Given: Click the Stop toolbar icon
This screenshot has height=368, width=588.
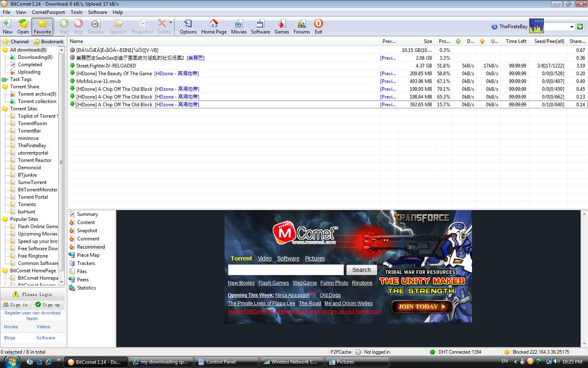Looking at the screenshot, I should [x=78, y=27].
